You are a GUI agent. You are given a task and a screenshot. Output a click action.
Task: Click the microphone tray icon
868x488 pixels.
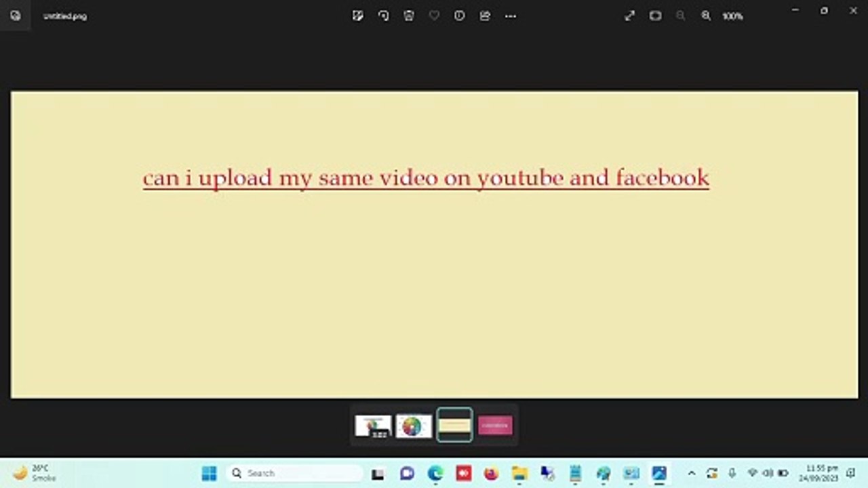point(732,473)
